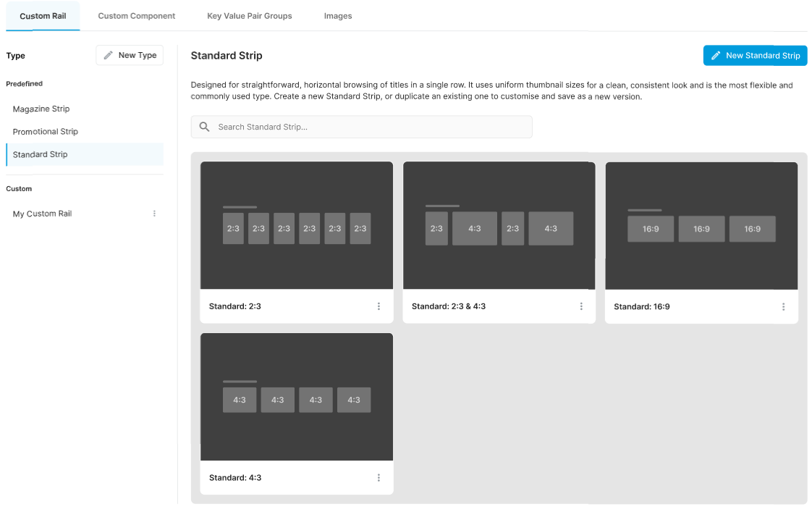The image size is (812, 512).
Task: Open options menu for Standard: 4:3 card
Action: point(378,478)
